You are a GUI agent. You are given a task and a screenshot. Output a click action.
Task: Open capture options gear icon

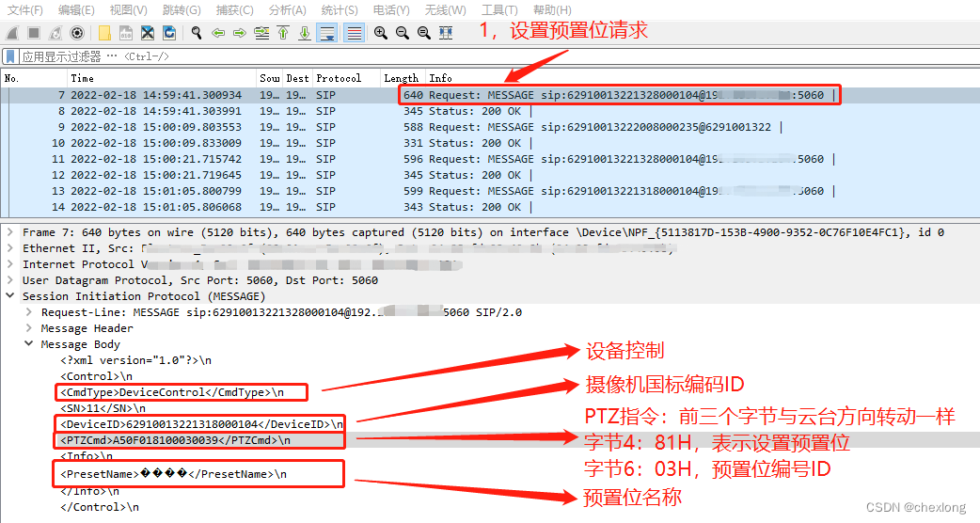pos(77,33)
